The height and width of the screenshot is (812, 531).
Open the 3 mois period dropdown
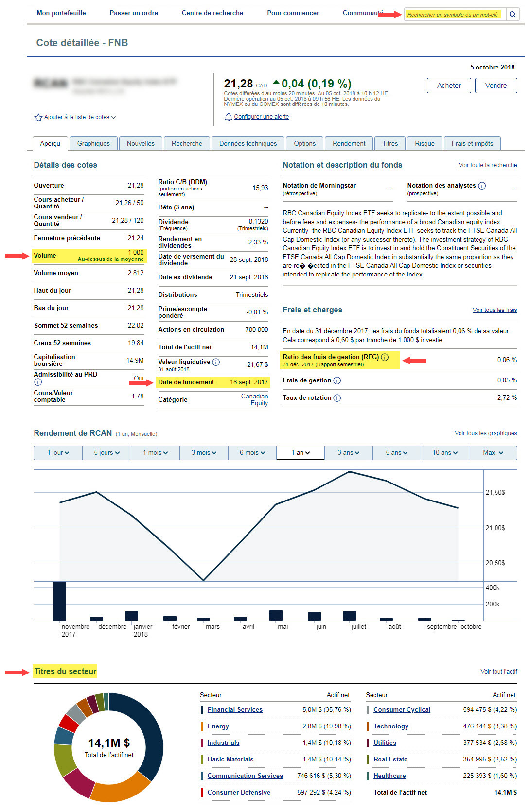[203, 453]
